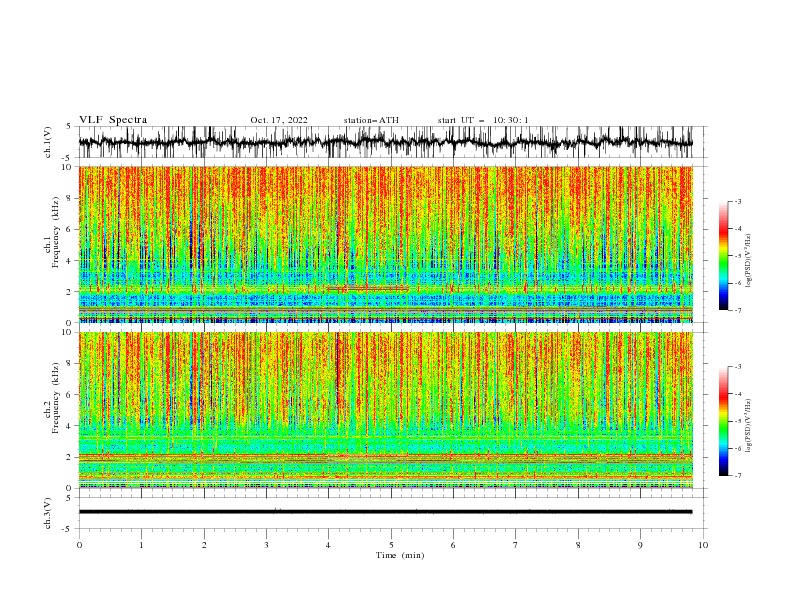Click the ch.1 spectrogram panel

385,244
